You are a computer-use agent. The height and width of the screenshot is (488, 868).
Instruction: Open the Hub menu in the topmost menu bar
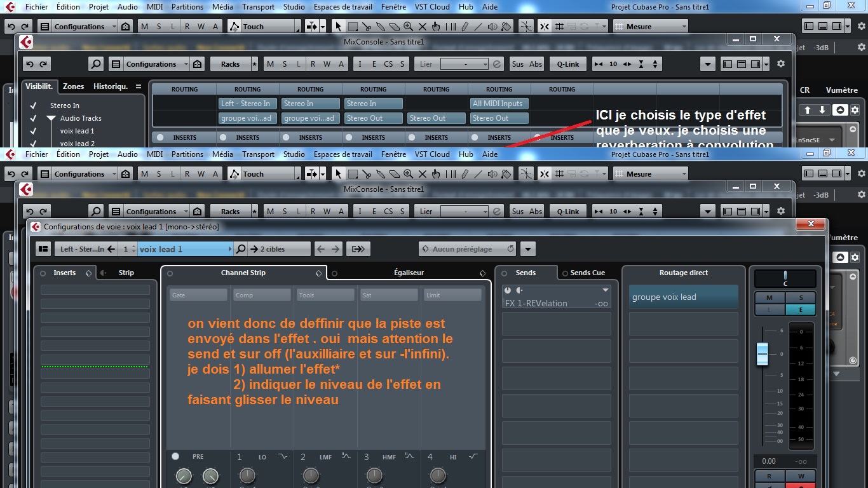pos(466,7)
